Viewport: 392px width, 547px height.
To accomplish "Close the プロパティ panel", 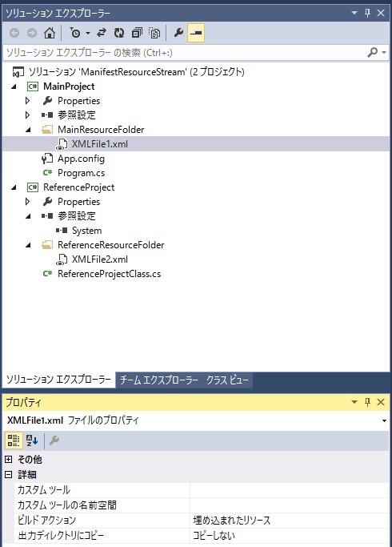I will (x=381, y=402).
